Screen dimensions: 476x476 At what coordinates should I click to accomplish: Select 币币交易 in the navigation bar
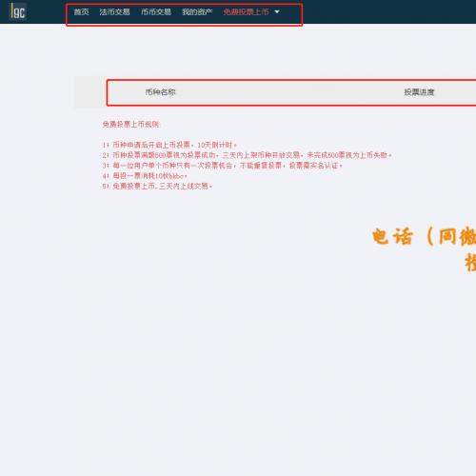click(156, 12)
